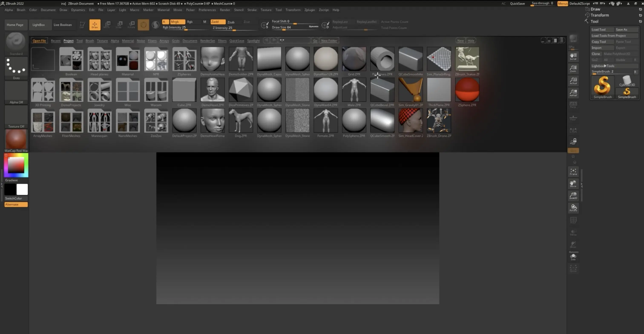Expand the Draw panel

pyautogui.click(x=595, y=9)
